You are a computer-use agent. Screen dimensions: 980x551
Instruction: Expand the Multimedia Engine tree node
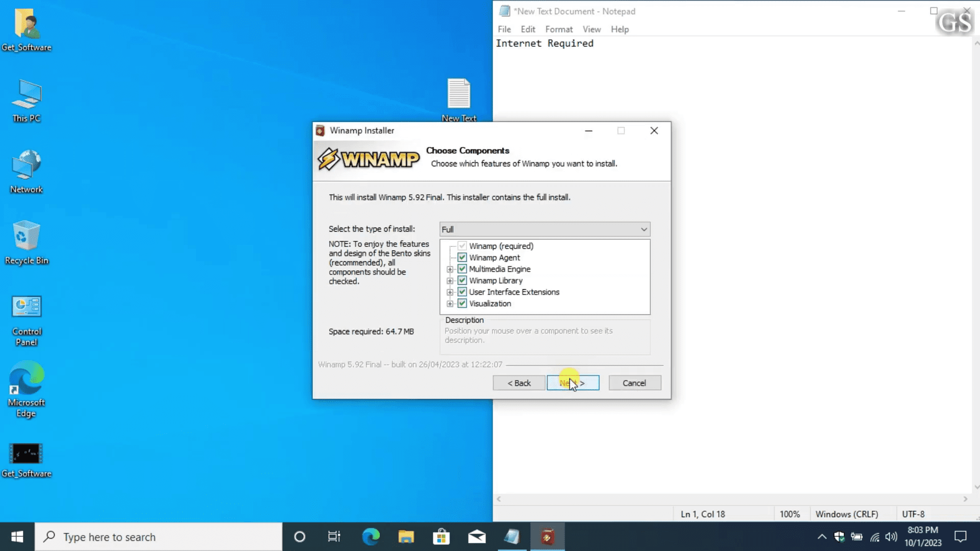[x=450, y=269]
